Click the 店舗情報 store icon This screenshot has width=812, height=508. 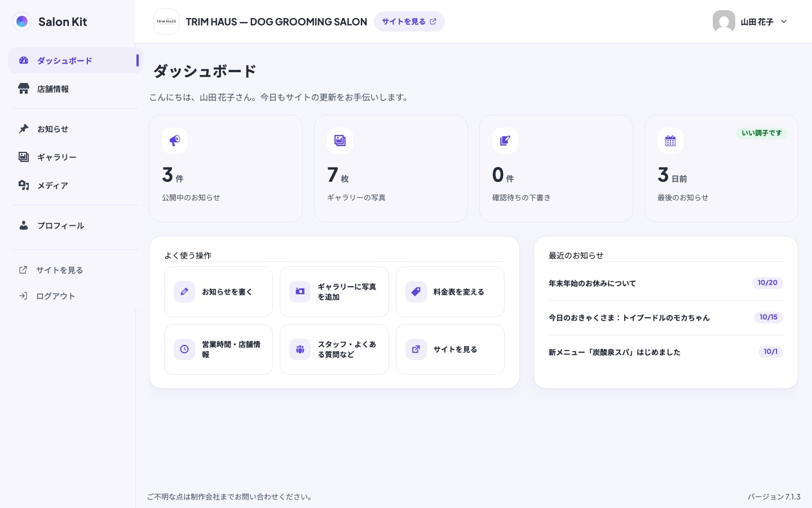[x=24, y=89]
